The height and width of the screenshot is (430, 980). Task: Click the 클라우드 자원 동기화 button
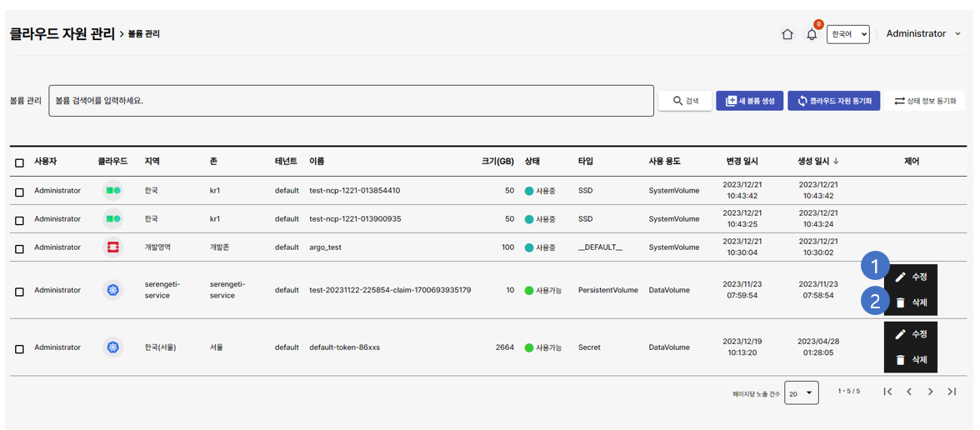833,101
